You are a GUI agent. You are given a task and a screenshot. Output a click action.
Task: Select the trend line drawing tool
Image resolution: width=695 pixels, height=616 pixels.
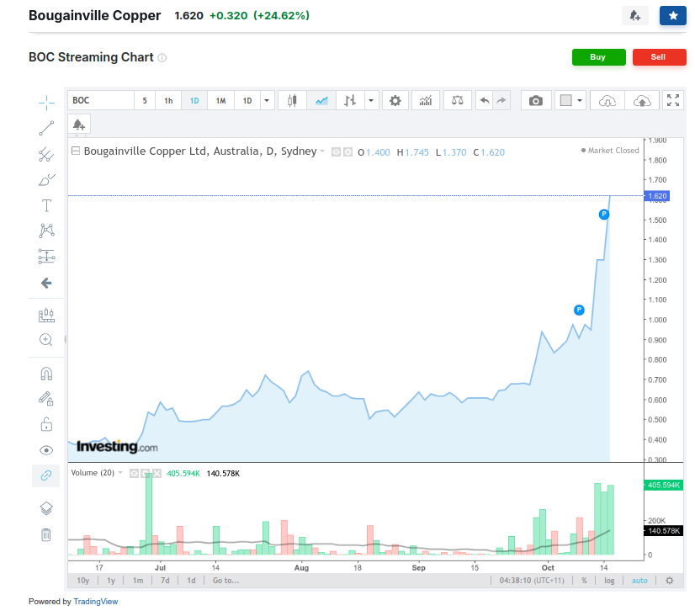click(46, 128)
